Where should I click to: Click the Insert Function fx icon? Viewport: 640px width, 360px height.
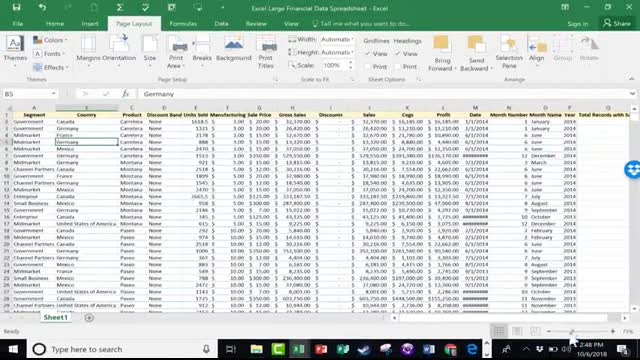tap(126, 94)
